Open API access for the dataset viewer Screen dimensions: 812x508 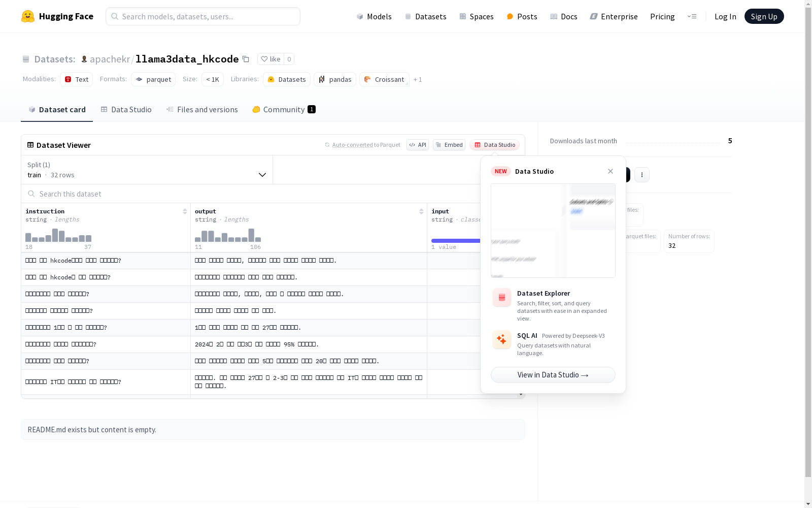coord(418,145)
